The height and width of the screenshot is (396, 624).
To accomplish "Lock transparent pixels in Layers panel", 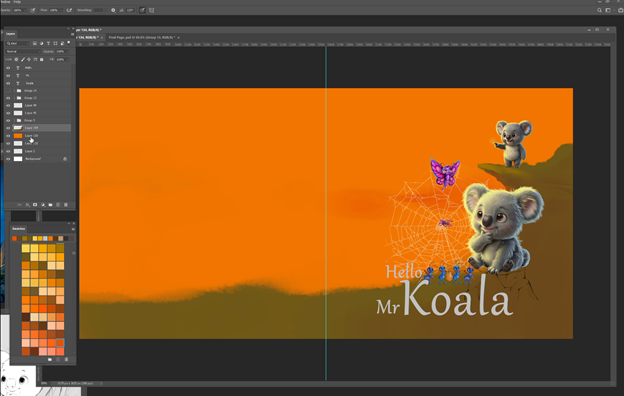I will click(16, 59).
